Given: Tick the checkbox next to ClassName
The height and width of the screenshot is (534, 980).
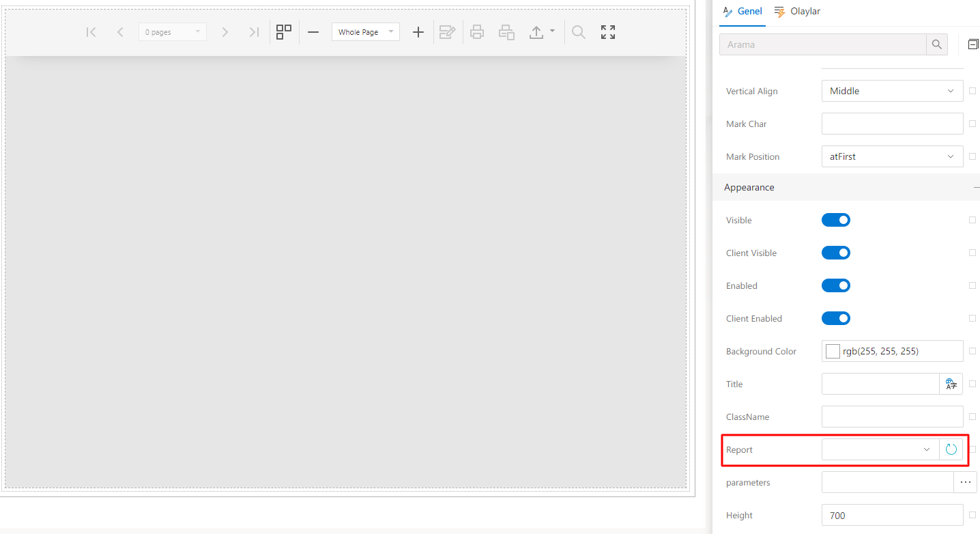Looking at the screenshot, I should (x=972, y=417).
